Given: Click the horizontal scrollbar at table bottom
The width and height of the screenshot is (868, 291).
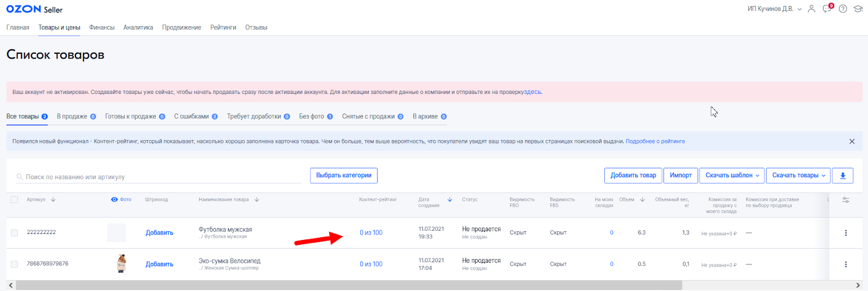Looking at the screenshot, I should (x=348, y=285).
